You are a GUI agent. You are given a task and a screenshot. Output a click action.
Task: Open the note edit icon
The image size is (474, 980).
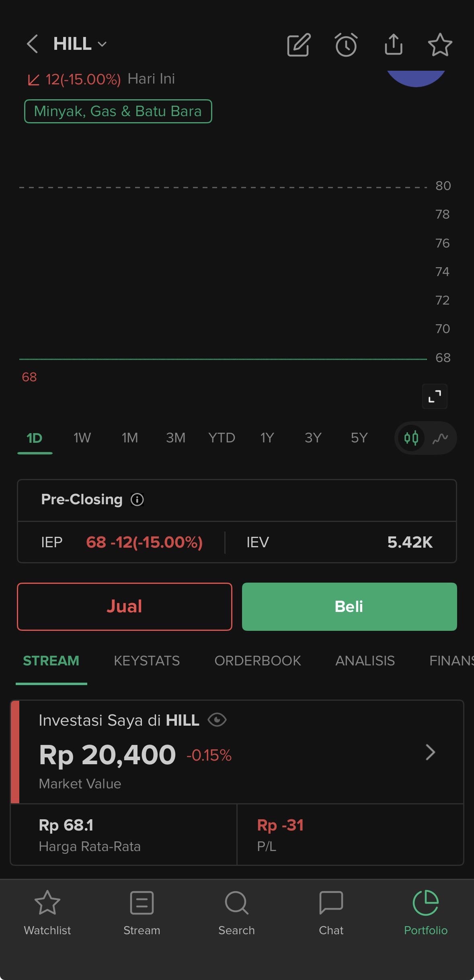point(299,45)
